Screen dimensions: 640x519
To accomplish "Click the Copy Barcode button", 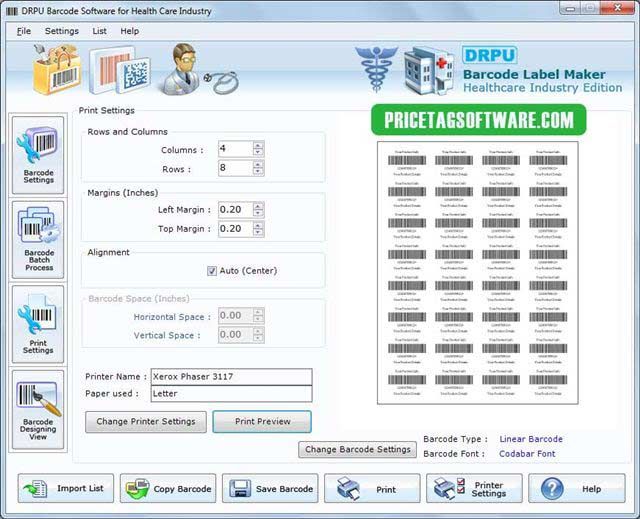I will (168, 489).
